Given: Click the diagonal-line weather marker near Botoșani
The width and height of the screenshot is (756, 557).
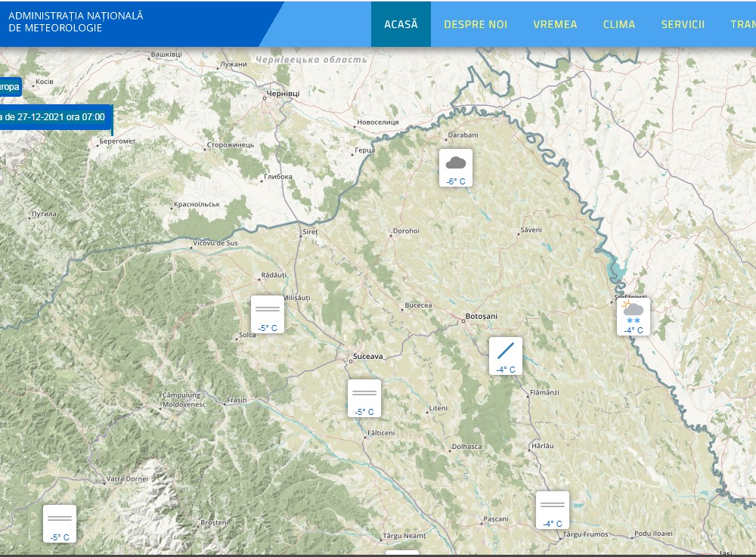Looking at the screenshot, I should tap(506, 355).
